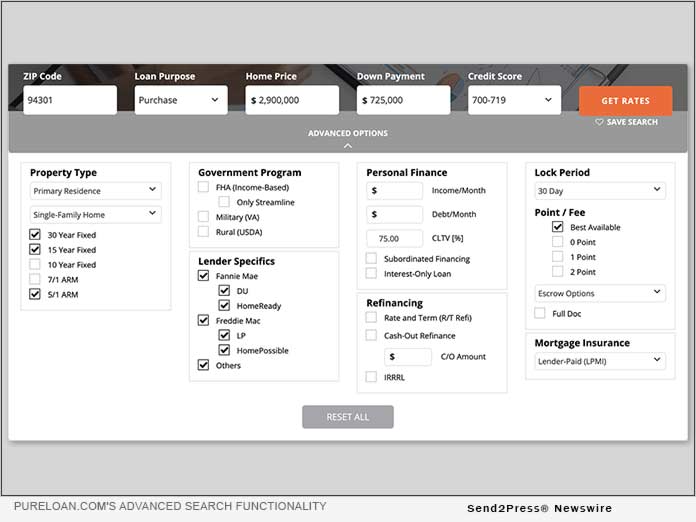Click the Reset All button
The width and height of the screenshot is (696, 522).
pyautogui.click(x=348, y=417)
